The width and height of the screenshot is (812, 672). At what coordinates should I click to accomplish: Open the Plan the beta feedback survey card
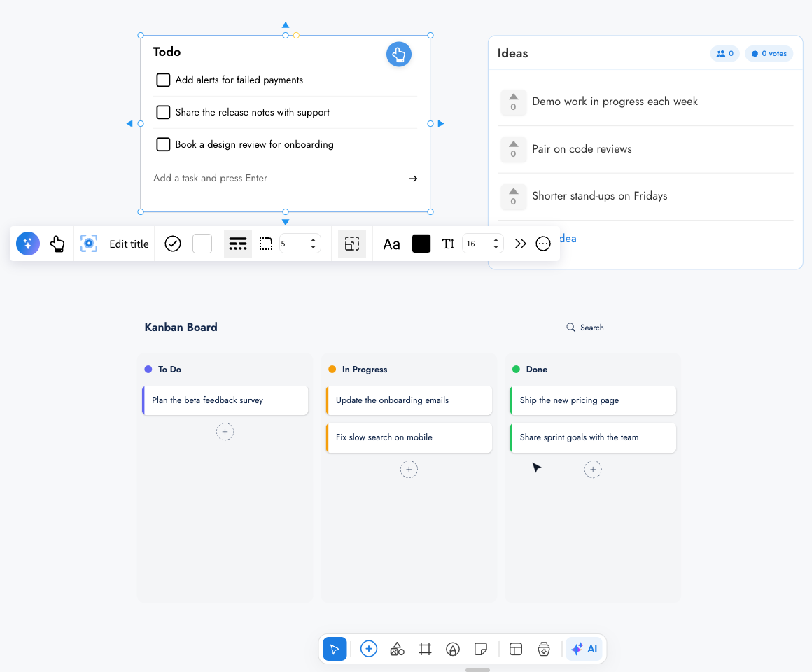click(x=225, y=400)
